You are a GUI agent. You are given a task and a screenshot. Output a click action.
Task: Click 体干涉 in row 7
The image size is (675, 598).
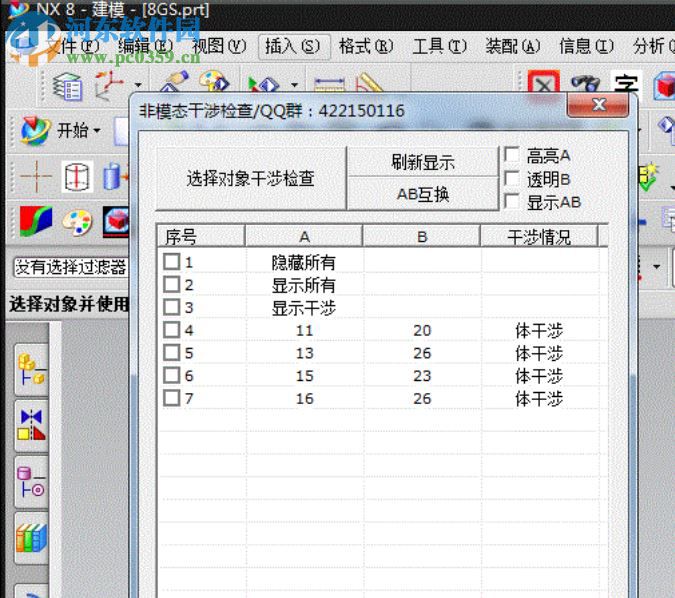point(539,399)
